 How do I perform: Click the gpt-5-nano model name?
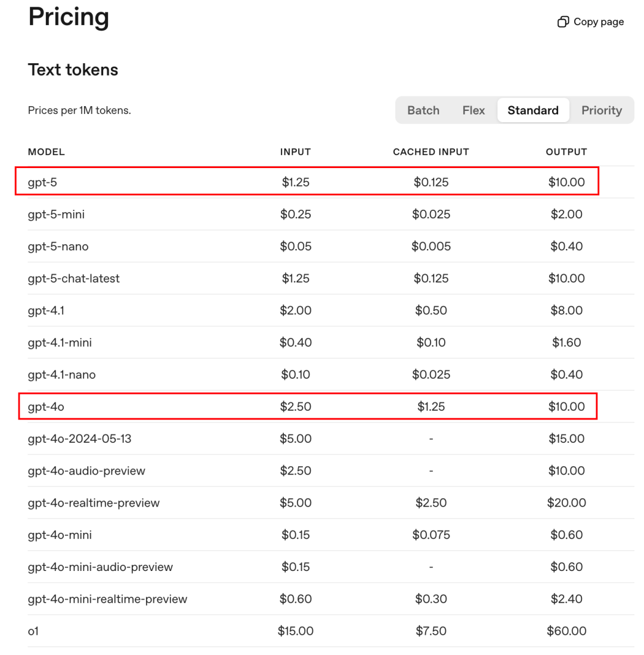(58, 246)
